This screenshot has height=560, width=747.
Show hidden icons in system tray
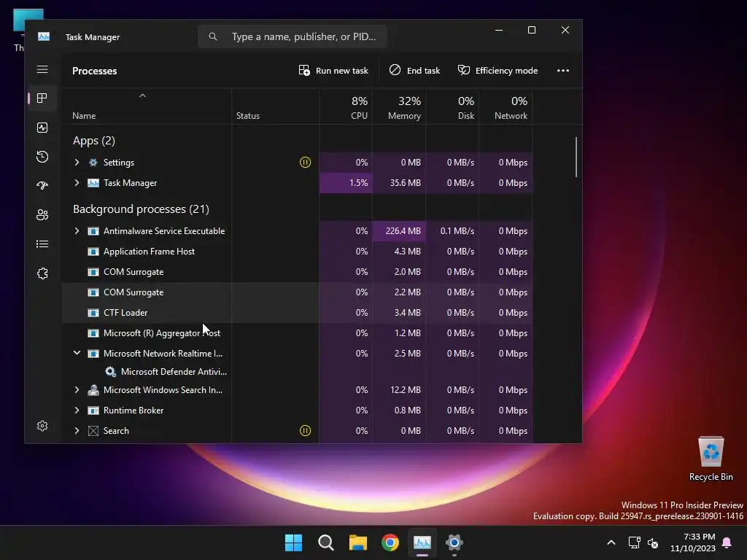pos(611,542)
